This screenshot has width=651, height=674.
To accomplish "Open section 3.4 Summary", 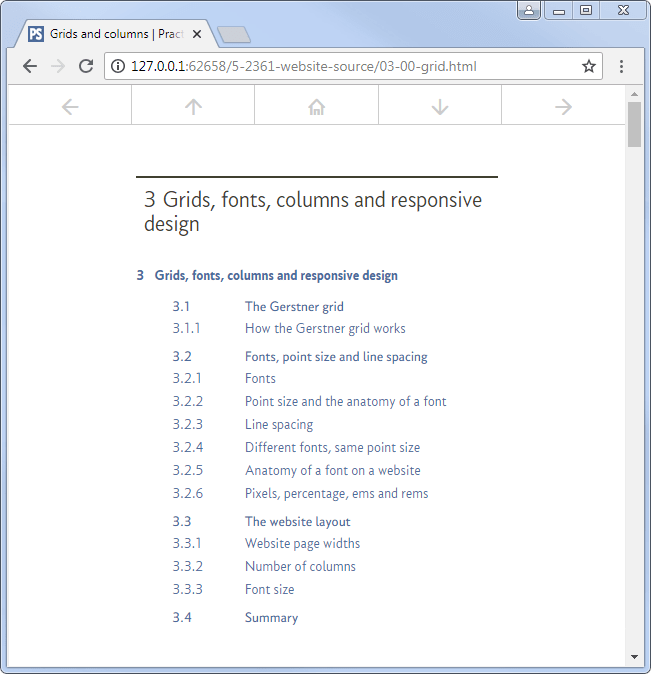I will click(x=235, y=618).
